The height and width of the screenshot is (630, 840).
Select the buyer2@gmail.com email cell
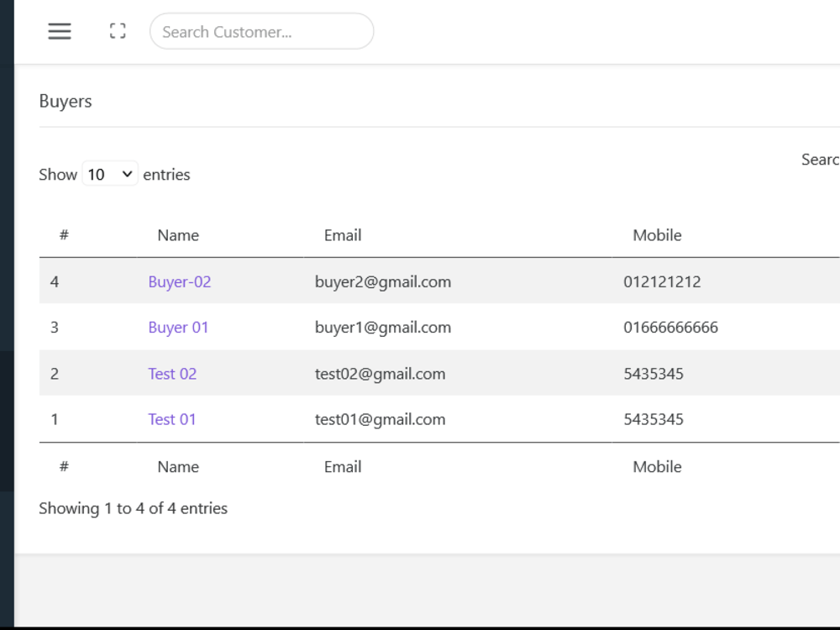tap(383, 281)
